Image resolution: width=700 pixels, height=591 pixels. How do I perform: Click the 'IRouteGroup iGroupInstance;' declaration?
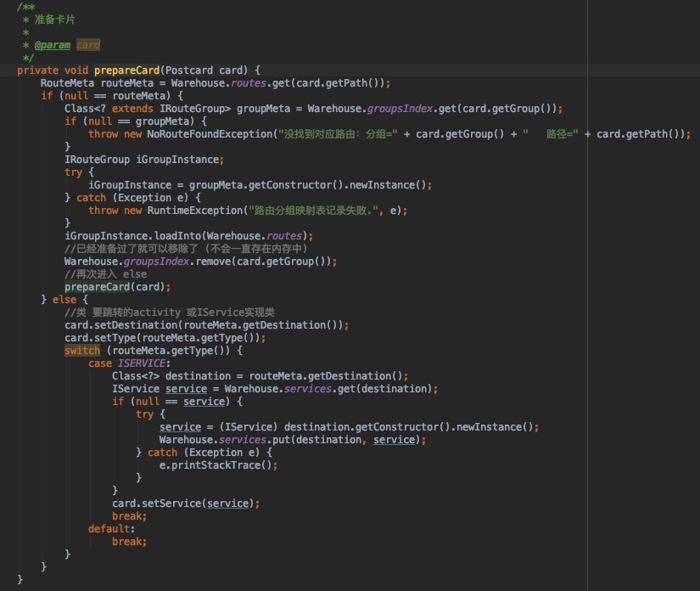[x=144, y=160]
